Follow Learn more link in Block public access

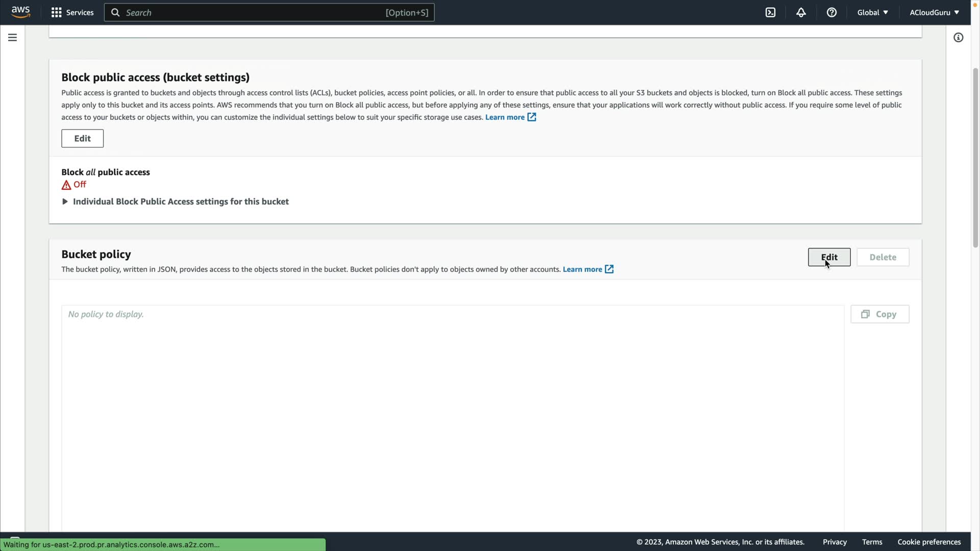click(x=504, y=117)
